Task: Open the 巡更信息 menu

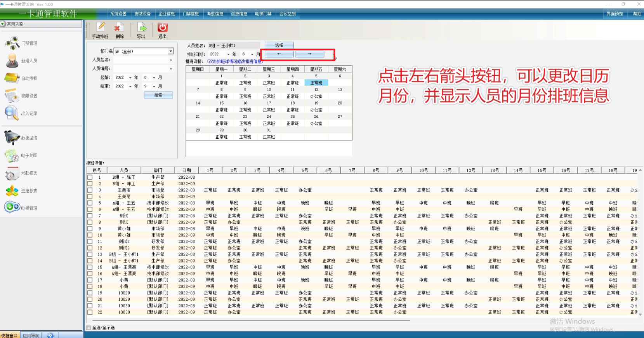Action: (239, 14)
